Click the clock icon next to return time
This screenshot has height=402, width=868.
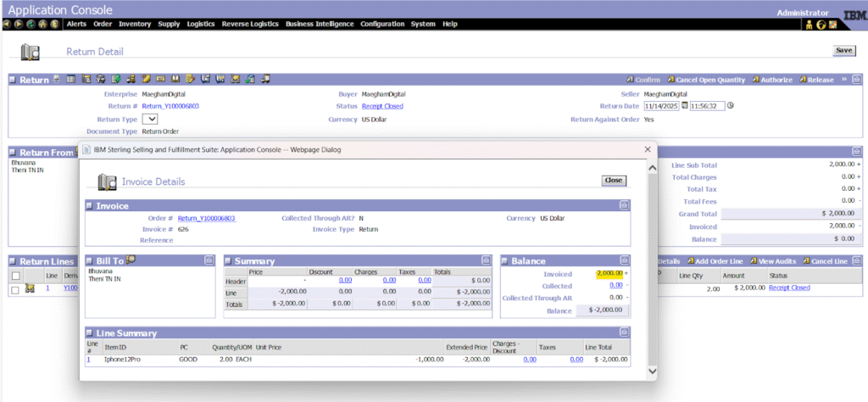730,106
